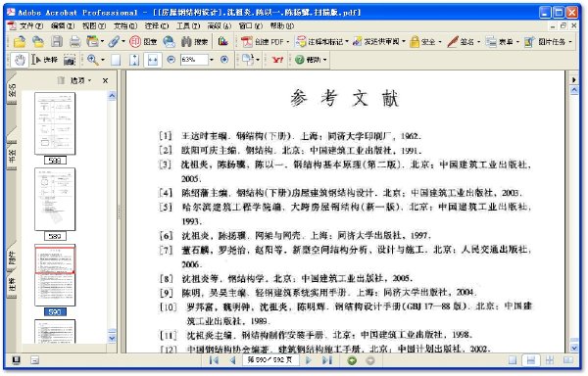Click the Zoom In plus button
This screenshot has height=376, width=588.
224,60
